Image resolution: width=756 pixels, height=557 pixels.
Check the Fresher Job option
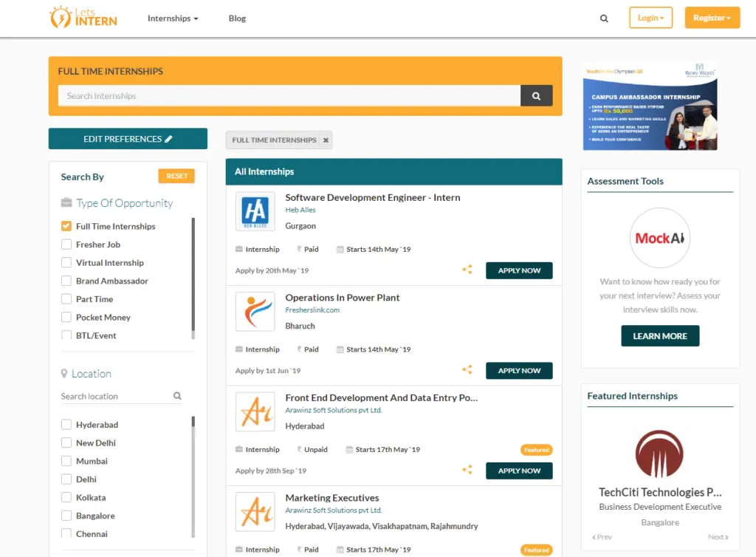point(66,245)
